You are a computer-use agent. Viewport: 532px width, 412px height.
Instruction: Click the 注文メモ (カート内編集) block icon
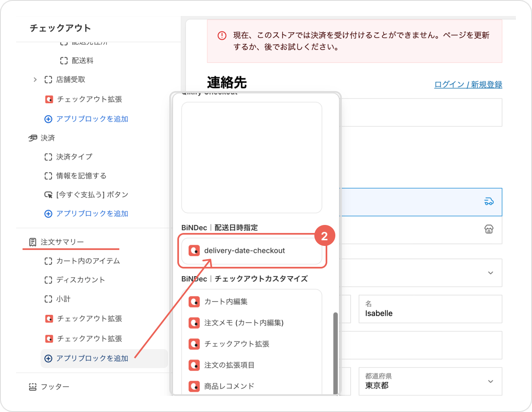[x=194, y=323]
